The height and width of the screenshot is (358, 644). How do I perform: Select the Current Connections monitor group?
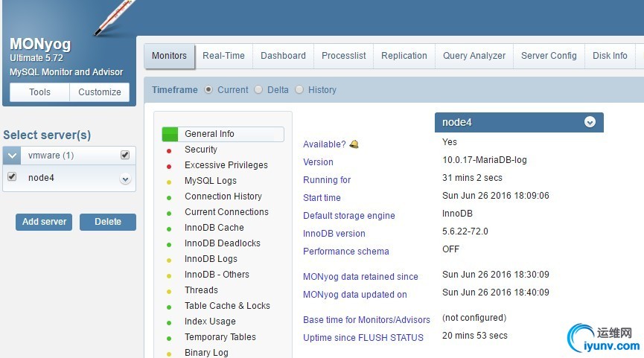point(226,212)
